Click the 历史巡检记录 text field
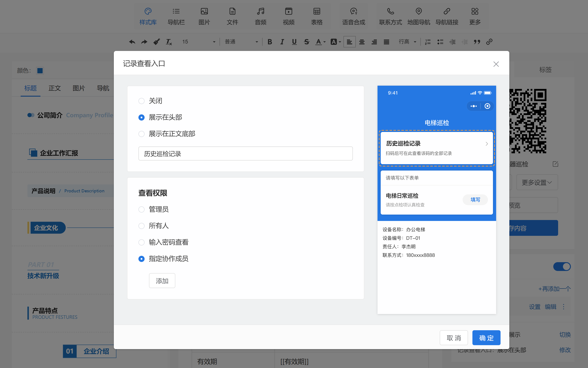The image size is (588, 368). coord(245,153)
